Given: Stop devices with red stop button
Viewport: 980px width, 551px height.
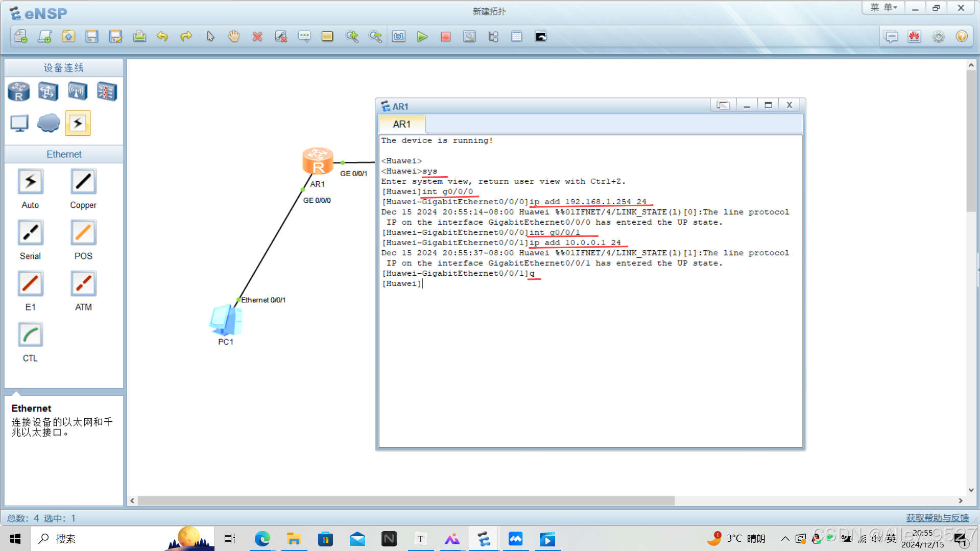Looking at the screenshot, I should [x=446, y=36].
